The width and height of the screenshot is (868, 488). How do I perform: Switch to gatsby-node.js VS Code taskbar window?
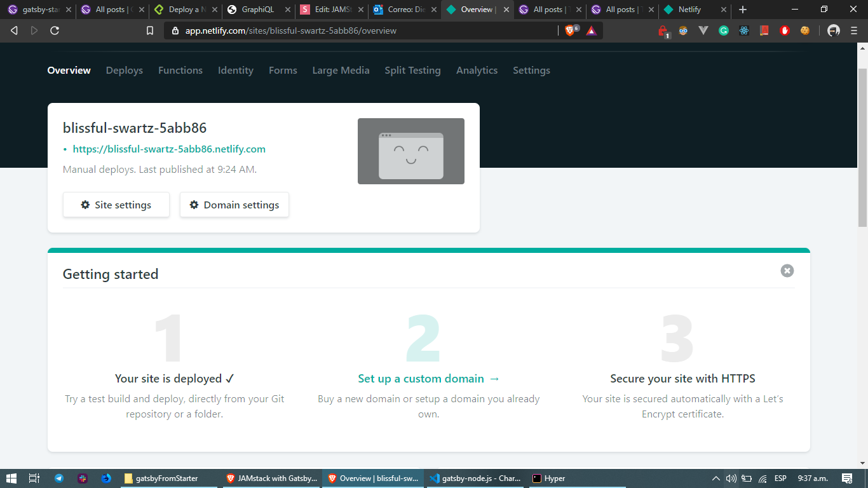coord(475,478)
